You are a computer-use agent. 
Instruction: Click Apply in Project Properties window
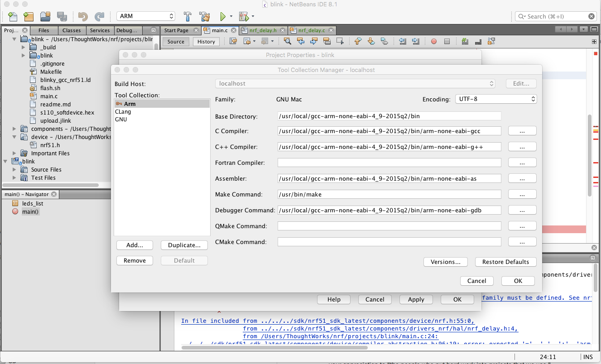(x=416, y=299)
